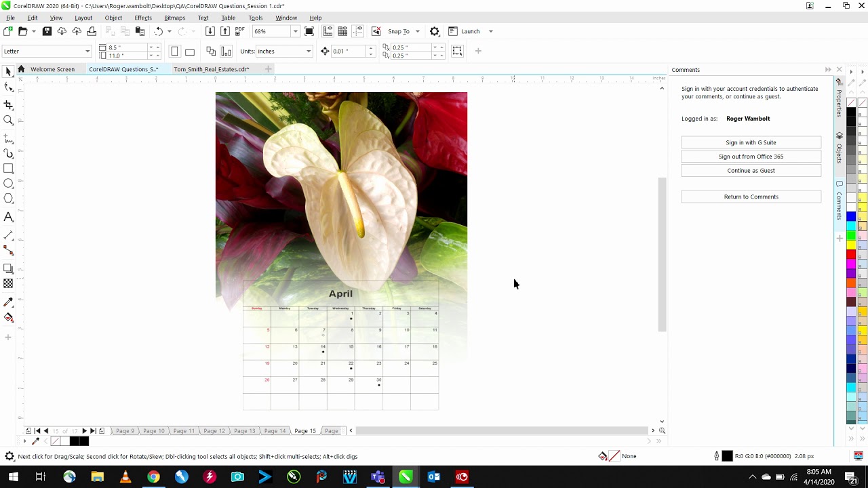Set page orientation to Portrait
The height and width of the screenshot is (488, 868).
pyautogui.click(x=175, y=52)
